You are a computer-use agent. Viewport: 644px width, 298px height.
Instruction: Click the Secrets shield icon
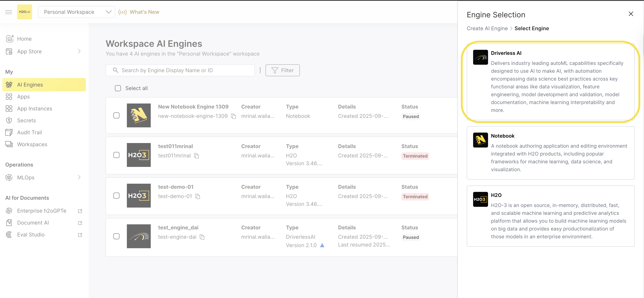point(9,120)
